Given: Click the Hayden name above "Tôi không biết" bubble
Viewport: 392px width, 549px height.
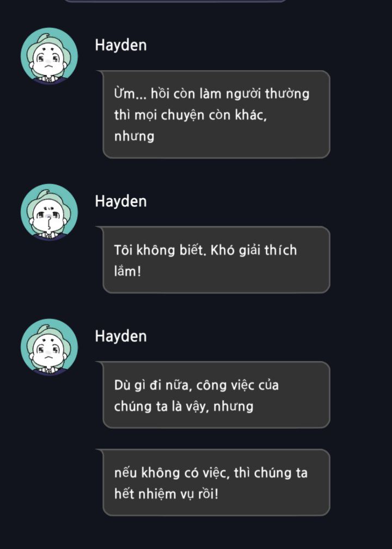Looking at the screenshot, I should point(121,202).
